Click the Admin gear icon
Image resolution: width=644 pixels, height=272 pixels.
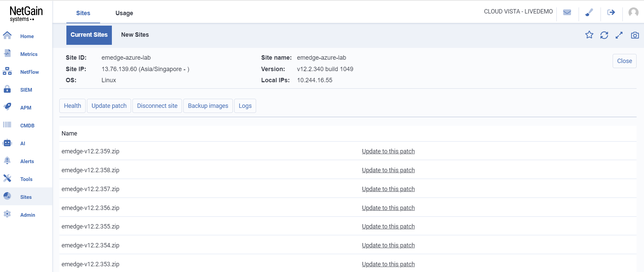click(7, 214)
